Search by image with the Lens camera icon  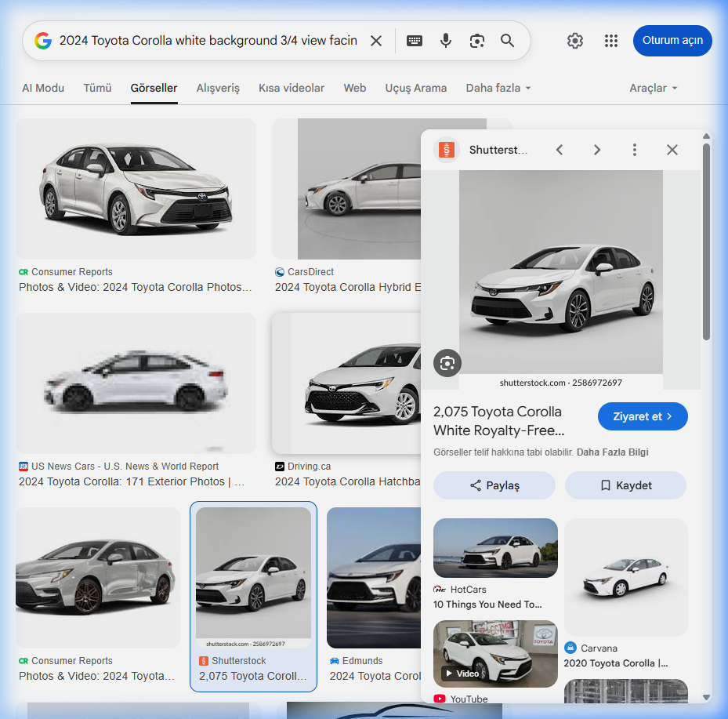point(476,41)
